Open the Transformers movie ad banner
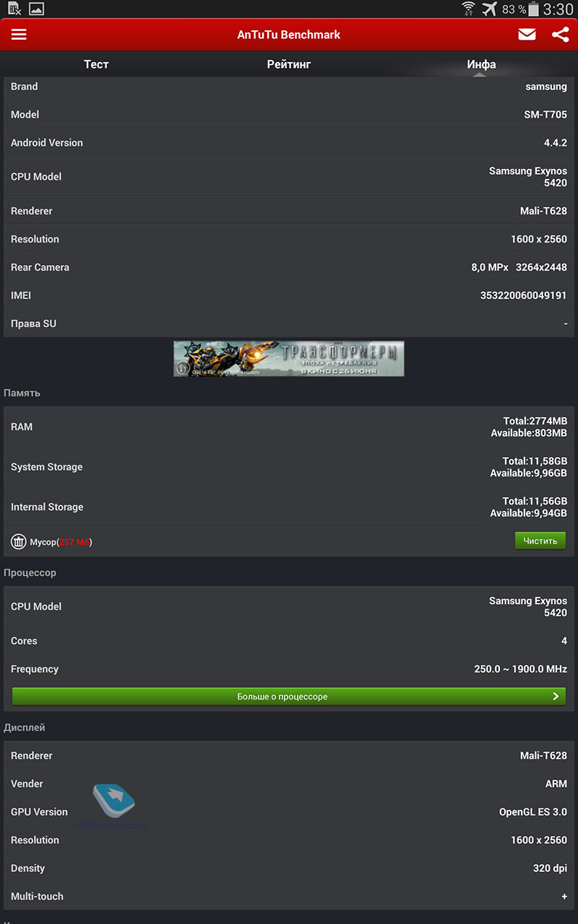This screenshot has height=924, width=578. click(289, 359)
